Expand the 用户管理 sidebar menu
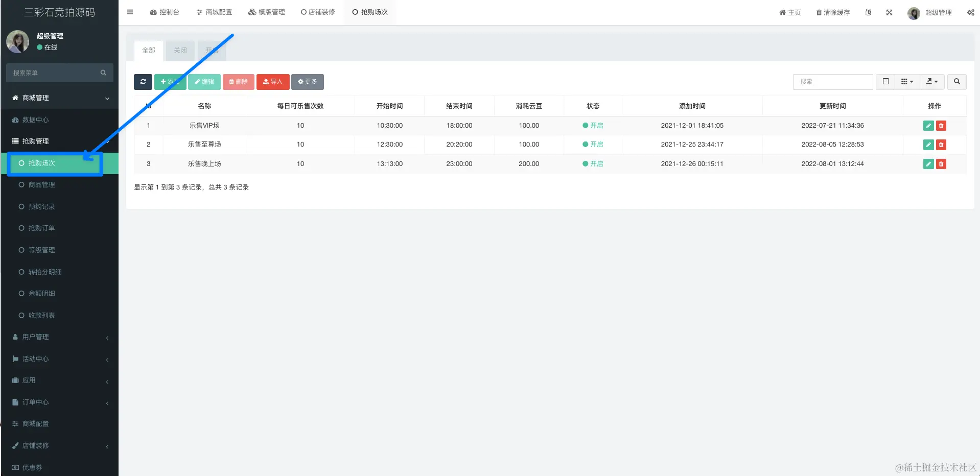The image size is (980, 476). point(60,337)
